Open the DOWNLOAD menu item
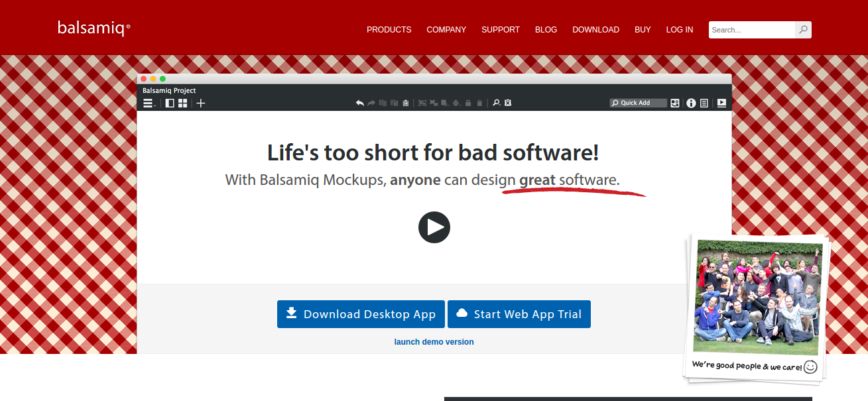This screenshot has height=401, width=868. (596, 30)
